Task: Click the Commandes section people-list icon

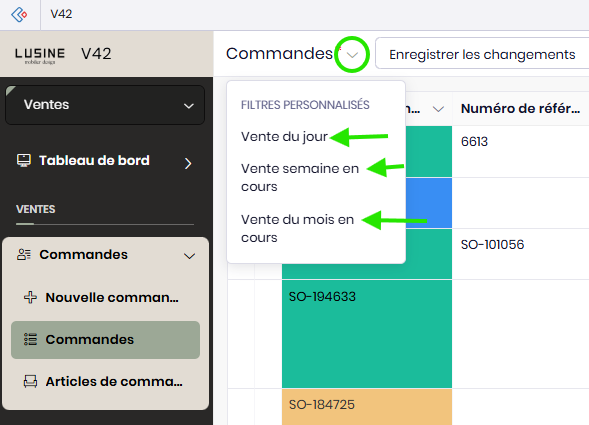Action: (x=24, y=255)
